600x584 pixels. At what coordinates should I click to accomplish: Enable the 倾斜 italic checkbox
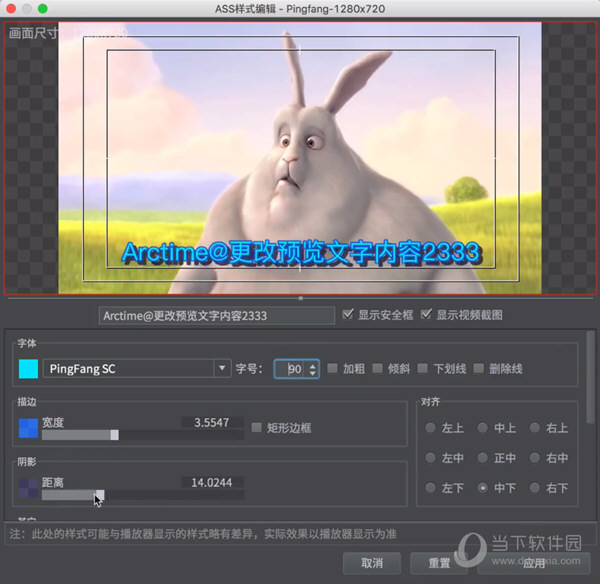tap(378, 369)
